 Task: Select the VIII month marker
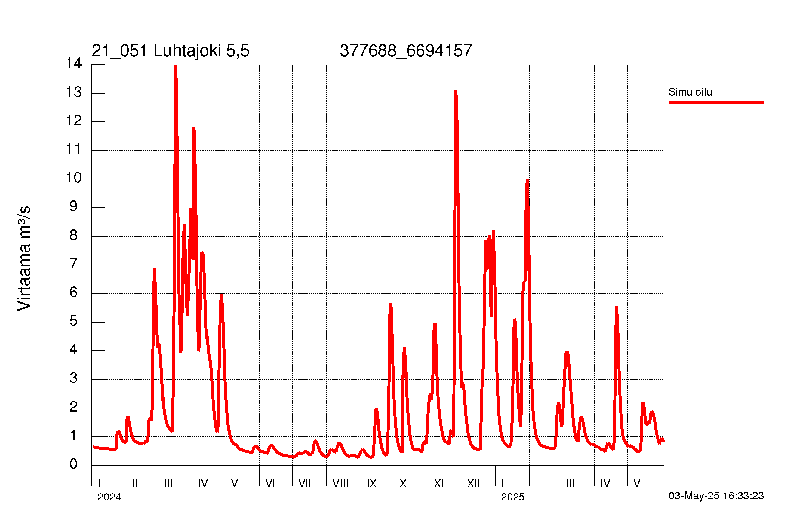click(340, 484)
